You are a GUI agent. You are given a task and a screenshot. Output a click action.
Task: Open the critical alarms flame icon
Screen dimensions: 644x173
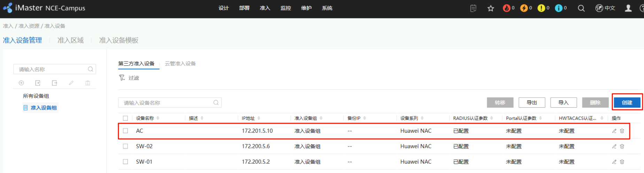(506, 8)
